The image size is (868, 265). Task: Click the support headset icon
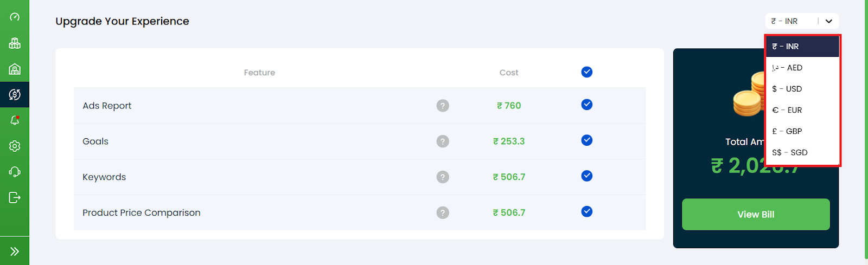point(15,172)
